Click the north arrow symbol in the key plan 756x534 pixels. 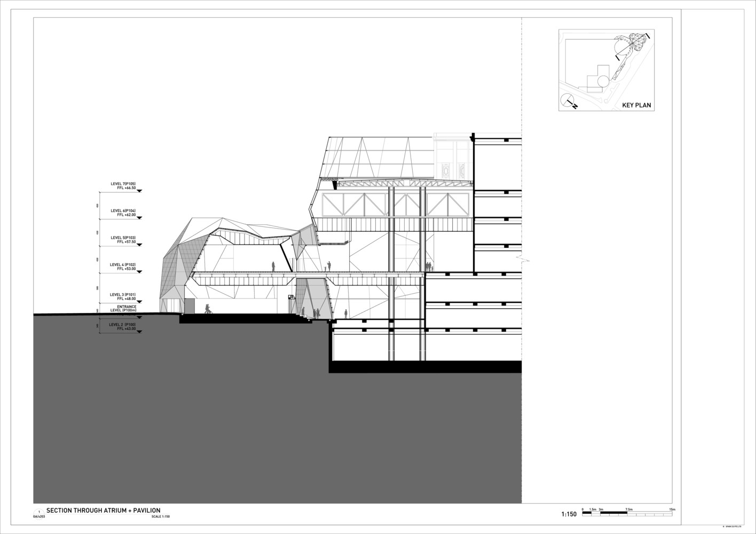(x=567, y=101)
